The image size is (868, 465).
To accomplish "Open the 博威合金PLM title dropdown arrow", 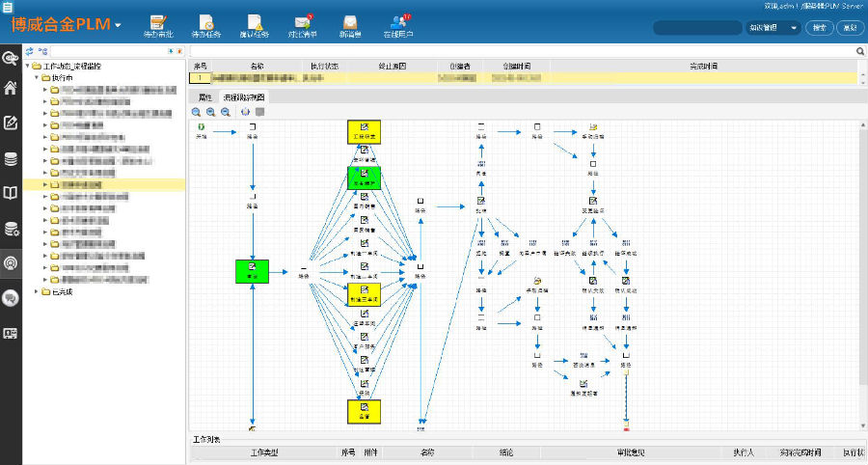I will [118, 24].
